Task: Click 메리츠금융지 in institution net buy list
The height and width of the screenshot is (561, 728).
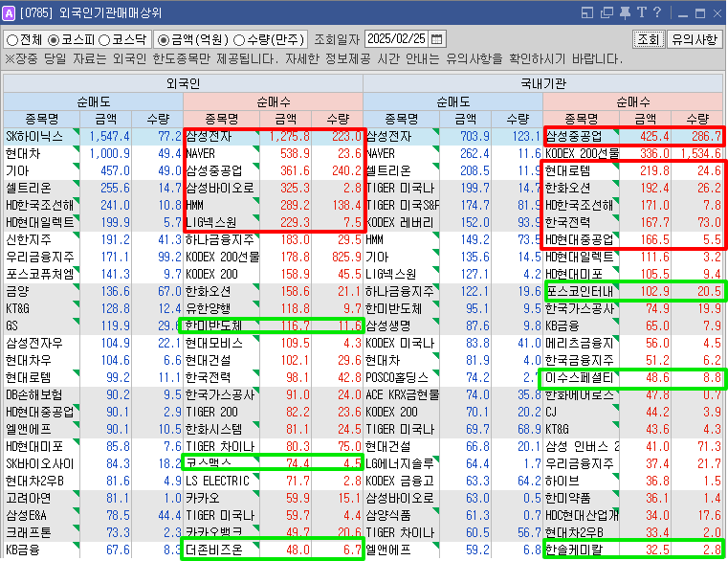Action: [x=582, y=343]
